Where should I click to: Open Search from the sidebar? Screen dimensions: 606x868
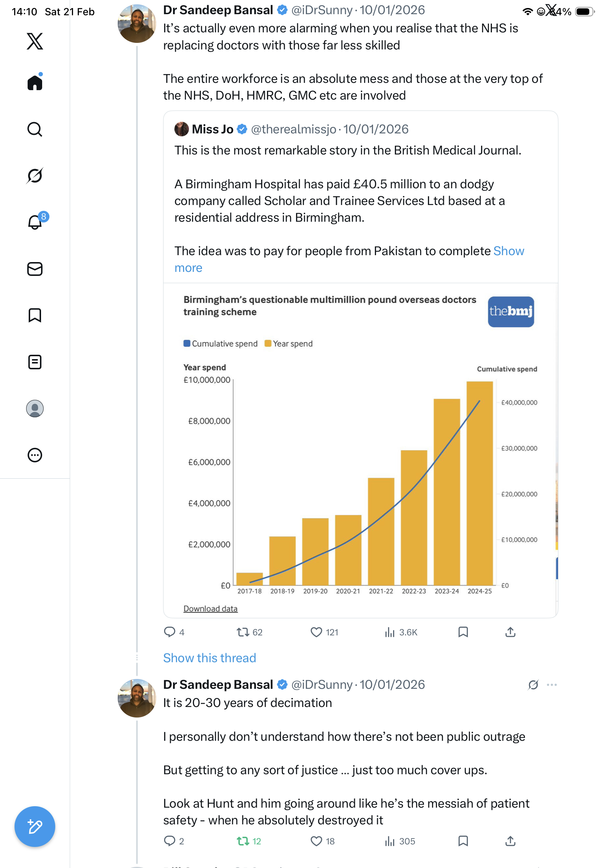click(x=35, y=129)
